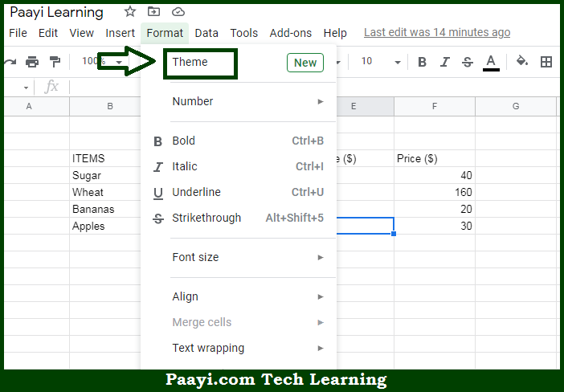The image size is (564, 392).
Task: Open the Data menu
Action: [x=206, y=33]
